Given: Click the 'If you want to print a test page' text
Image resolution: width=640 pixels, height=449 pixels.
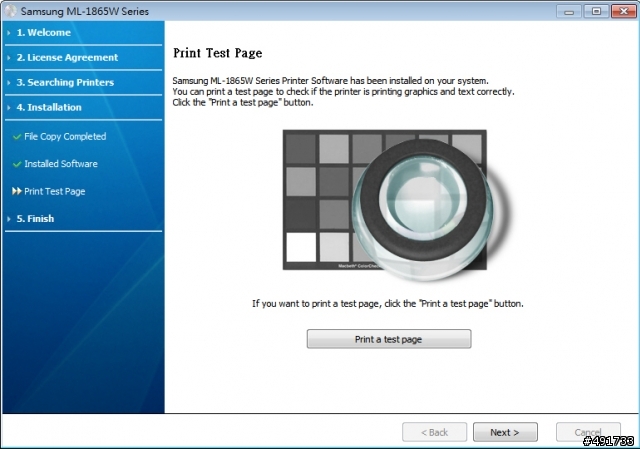Looking at the screenshot, I should (388, 304).
